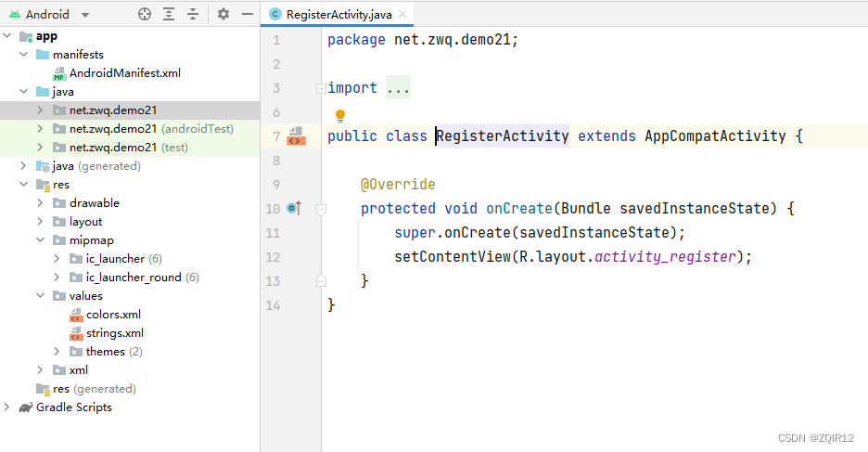This screenshot has height=452, width=868.
Task: Expand the layout folder
Action: click(x=40, y=222)
